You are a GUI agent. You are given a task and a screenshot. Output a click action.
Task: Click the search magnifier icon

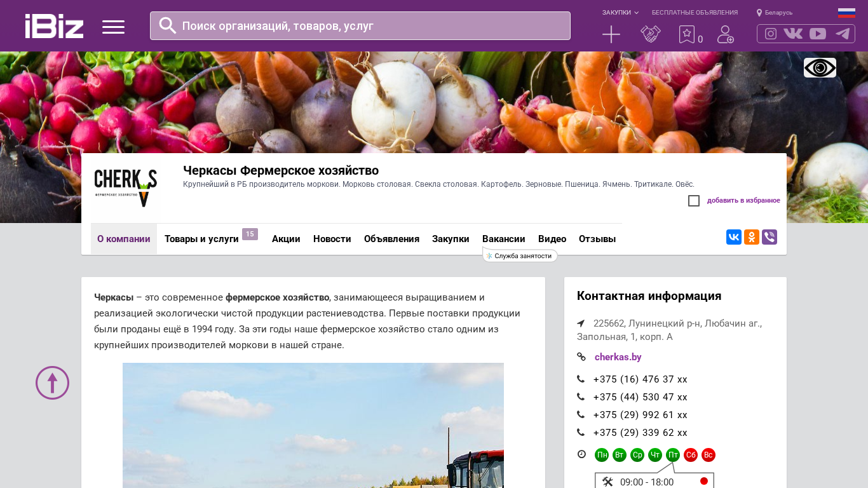168,25
